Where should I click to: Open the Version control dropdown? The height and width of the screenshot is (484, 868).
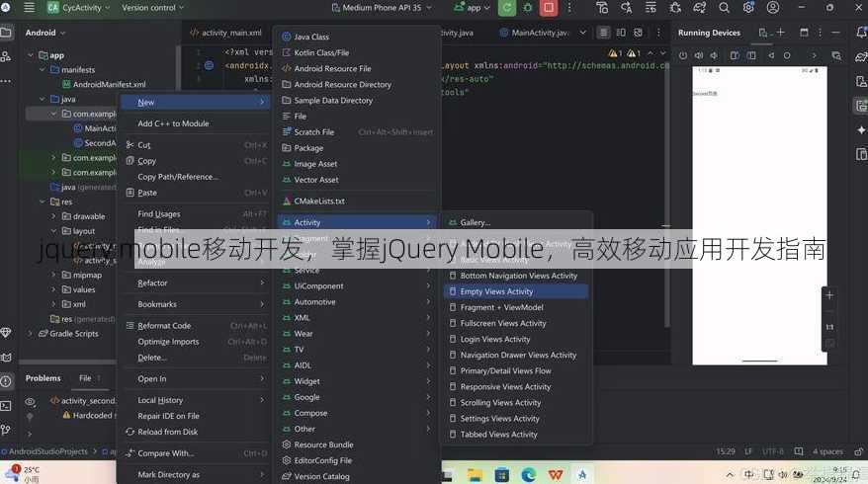coord(153,8)
